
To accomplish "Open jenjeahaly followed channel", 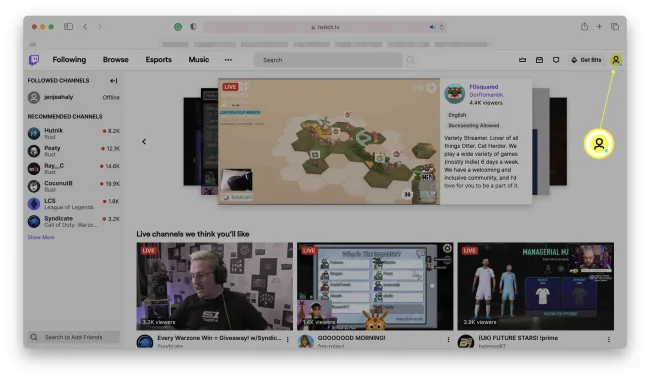I will tap(73, 97).
